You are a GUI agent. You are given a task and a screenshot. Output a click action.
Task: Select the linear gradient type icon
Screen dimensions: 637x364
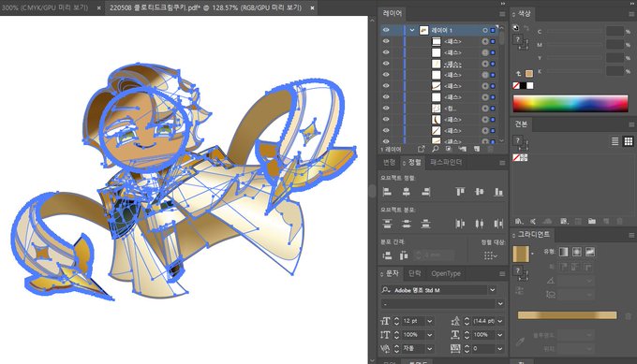point(564,252)
